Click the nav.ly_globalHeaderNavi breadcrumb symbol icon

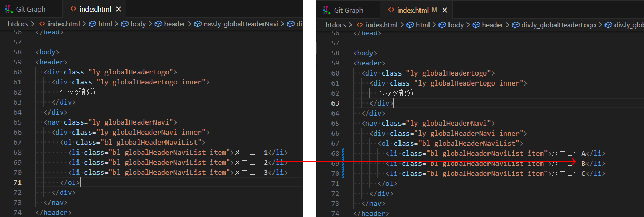[198, 24]
